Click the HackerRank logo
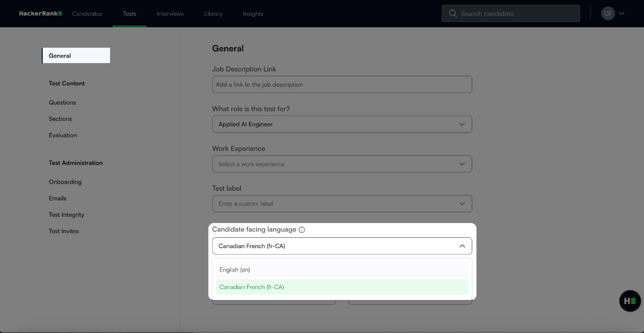 pyautogui.click(x=40, y=13)
